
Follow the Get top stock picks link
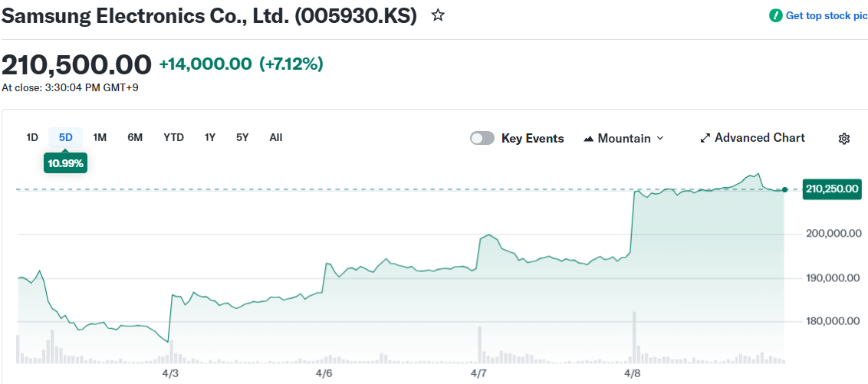click(x=827, y=15)
